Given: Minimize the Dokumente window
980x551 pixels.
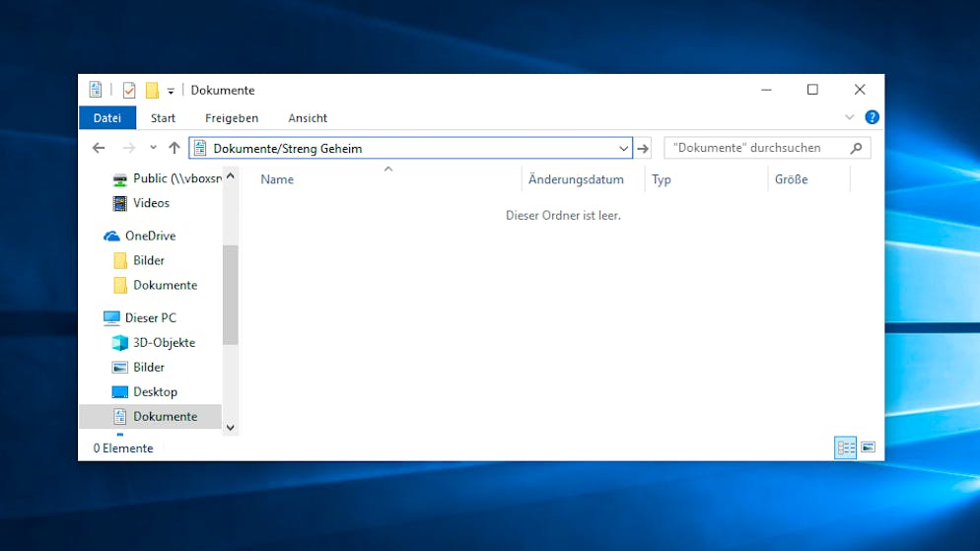Looking at the screenshot, I should [x=766, y=90].
